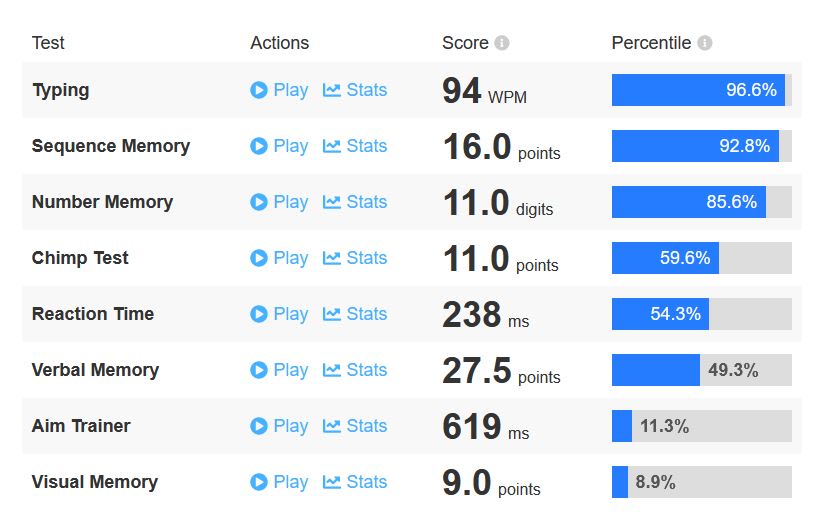
Task: Click the info icon beside Score header
Action: coord(502,43)
